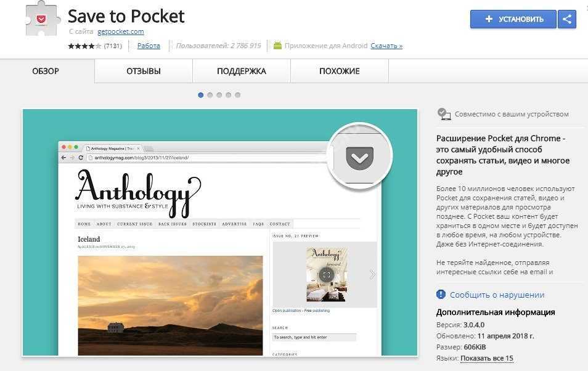Click the large Pocket icon in screenshot
The image size is (588, 371).
click(359, 158)
